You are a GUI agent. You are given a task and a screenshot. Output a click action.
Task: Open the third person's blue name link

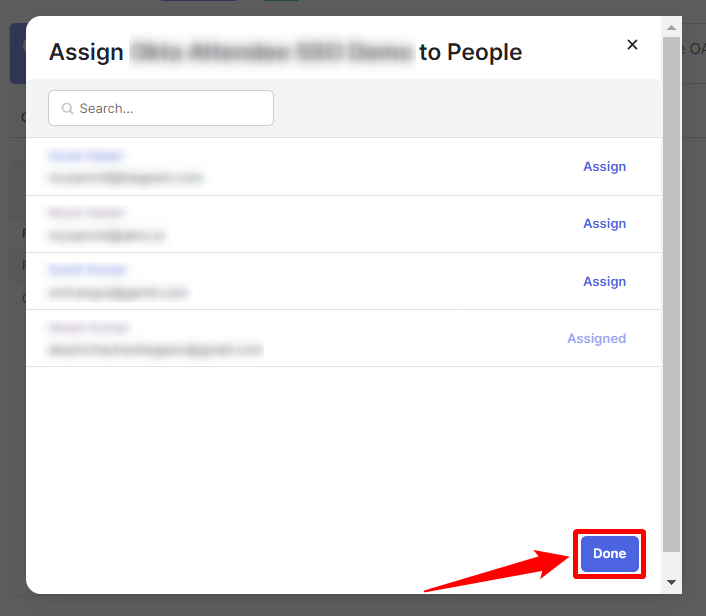(88, 270)
